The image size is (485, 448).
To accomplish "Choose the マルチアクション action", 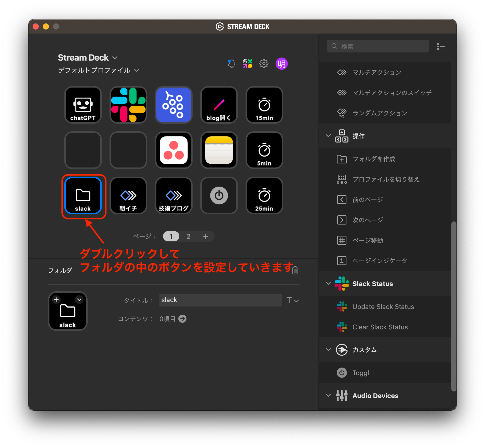I will tap(385, 73).
